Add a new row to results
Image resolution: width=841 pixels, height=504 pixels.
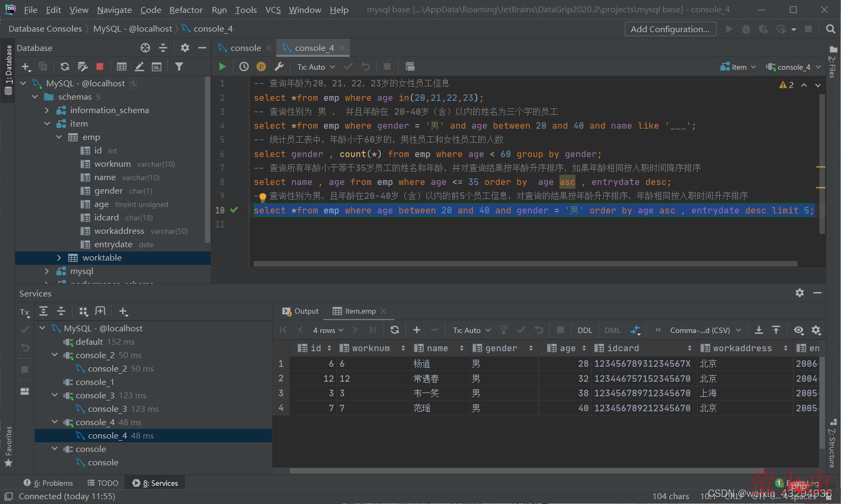[417, 330]
